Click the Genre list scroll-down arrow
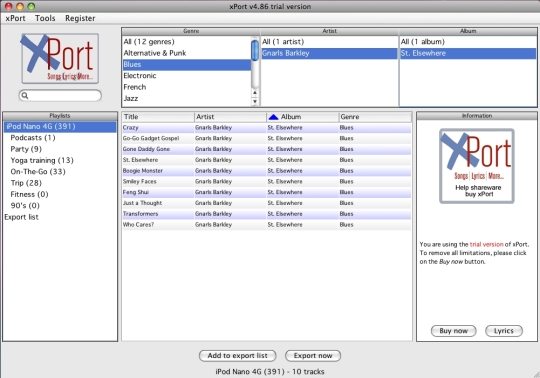Viewport: 540px width, 378px height. (255, 102)
